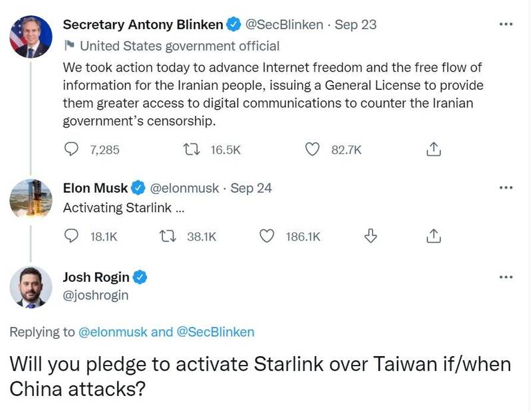Open Secretary Antony Blinken's profile picture
This screenshot has height=412, width=532.
(31, 37)
